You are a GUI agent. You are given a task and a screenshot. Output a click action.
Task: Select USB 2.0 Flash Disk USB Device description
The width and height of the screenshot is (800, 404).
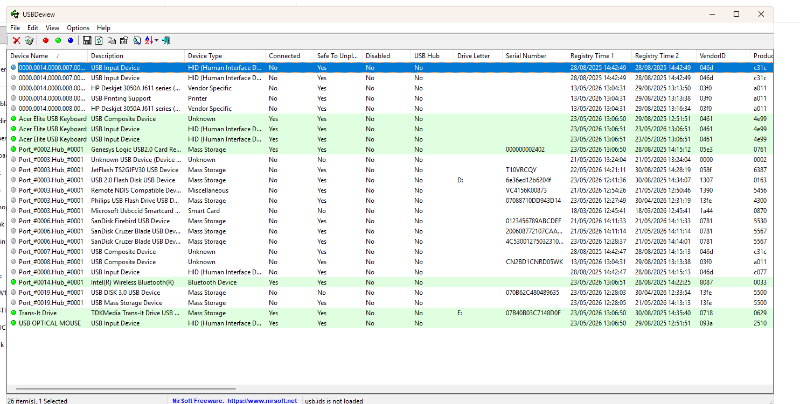pyautogui.click(x=133, y=180)
